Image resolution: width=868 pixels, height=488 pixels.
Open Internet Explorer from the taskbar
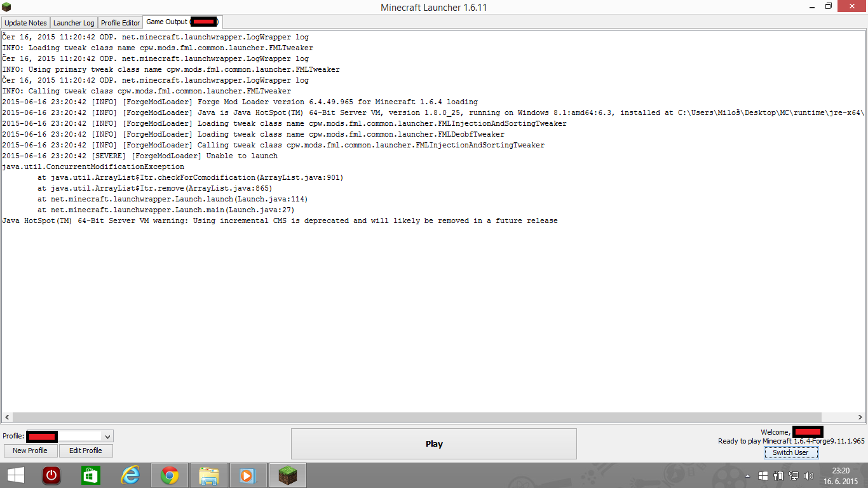[x=130, y=475]
